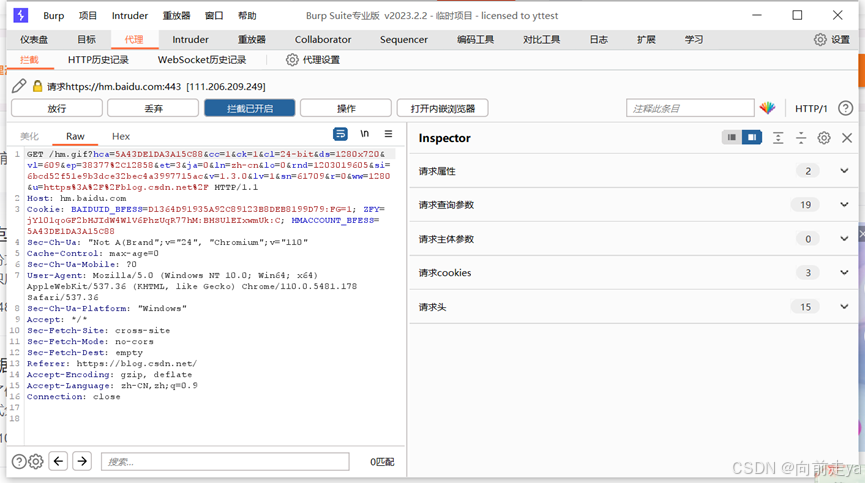Open the search help icon at bottom
The width and height of the screenshot is (865, 483).
coord(19,461)
